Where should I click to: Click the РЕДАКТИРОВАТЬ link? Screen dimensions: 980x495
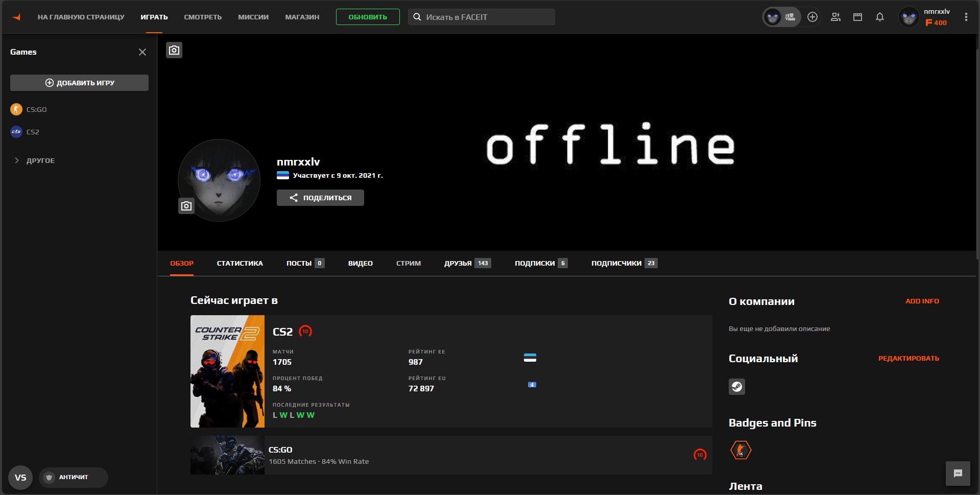(x=909, y=358)
